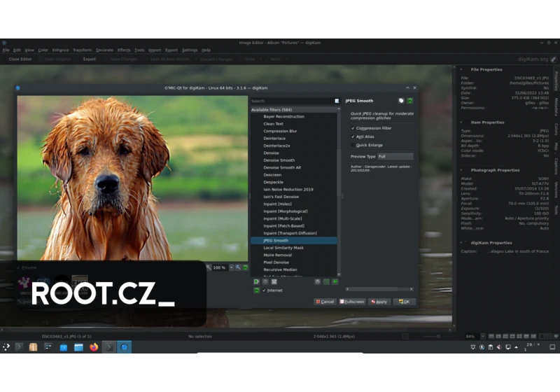
Task: Toggle the Anti Alias checkbox
Action: click(x=353, y=136)
